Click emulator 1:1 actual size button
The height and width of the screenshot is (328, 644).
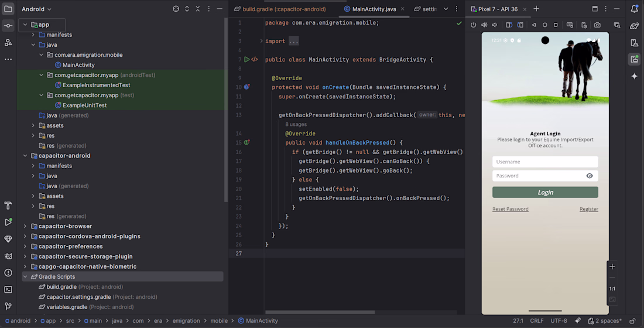point(612,289)
